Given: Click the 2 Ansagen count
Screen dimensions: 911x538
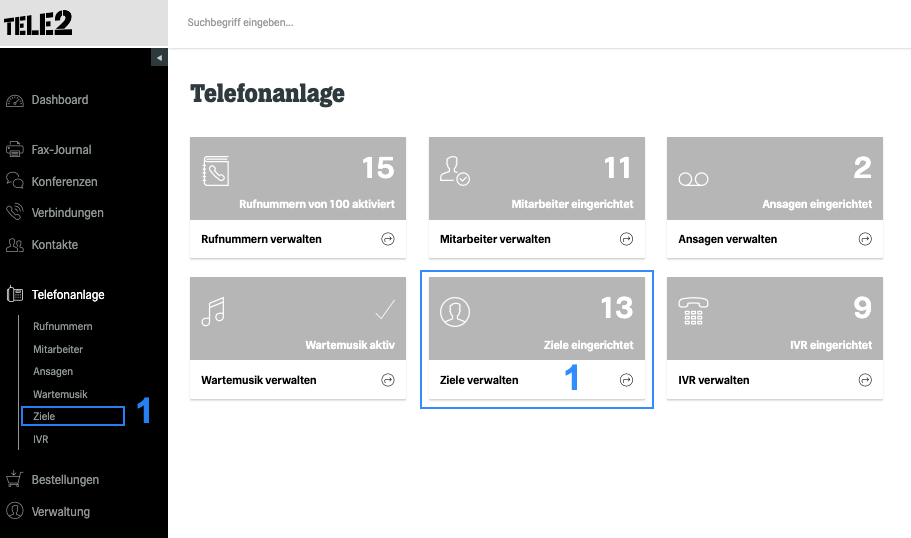Looking at the screenshot, I should 862,168.
